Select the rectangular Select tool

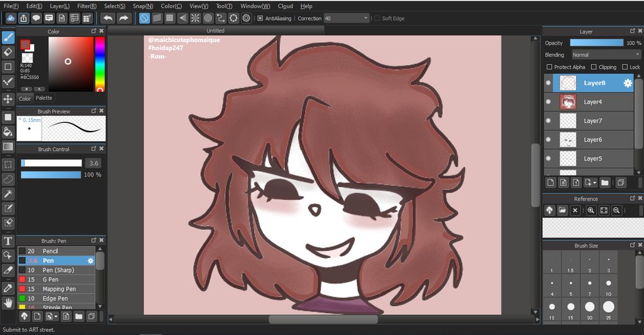pyautogui.click(x=8, y=165)
